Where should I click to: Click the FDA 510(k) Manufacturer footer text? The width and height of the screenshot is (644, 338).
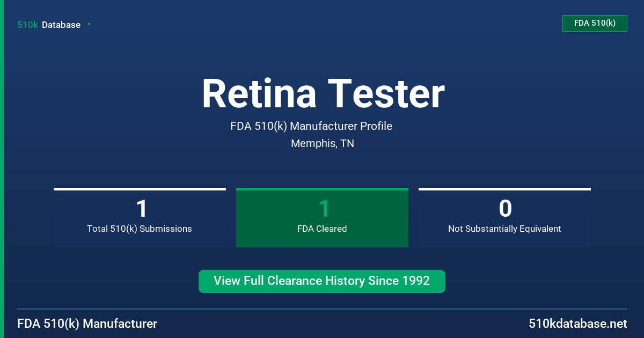[87, 324]
